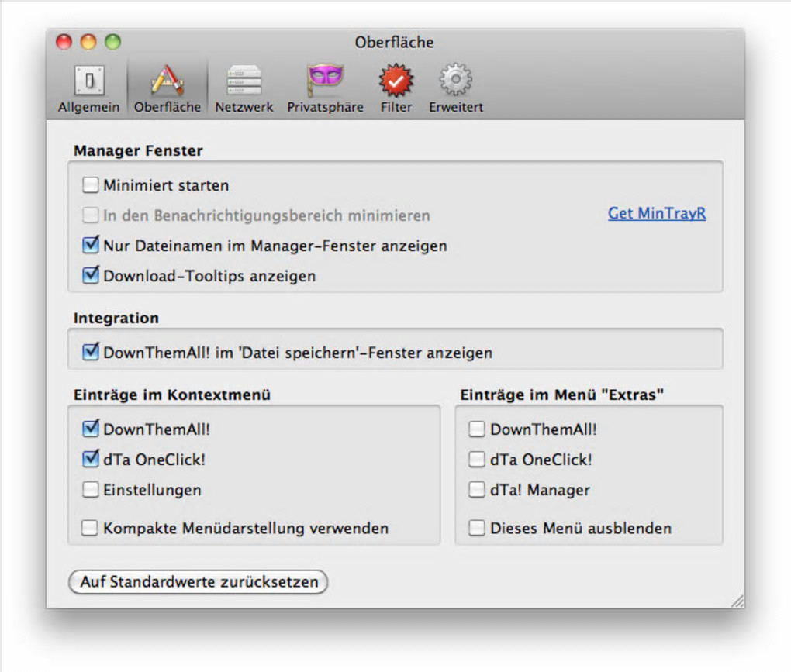Click the window resize grip corner
Screen dimensions: 791x672
(x=737, y=600)
